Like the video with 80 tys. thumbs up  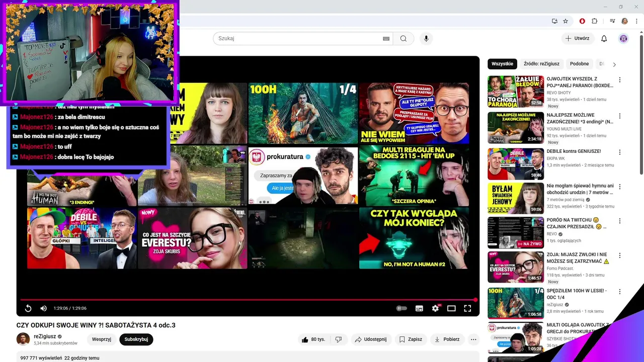point(313,339)
